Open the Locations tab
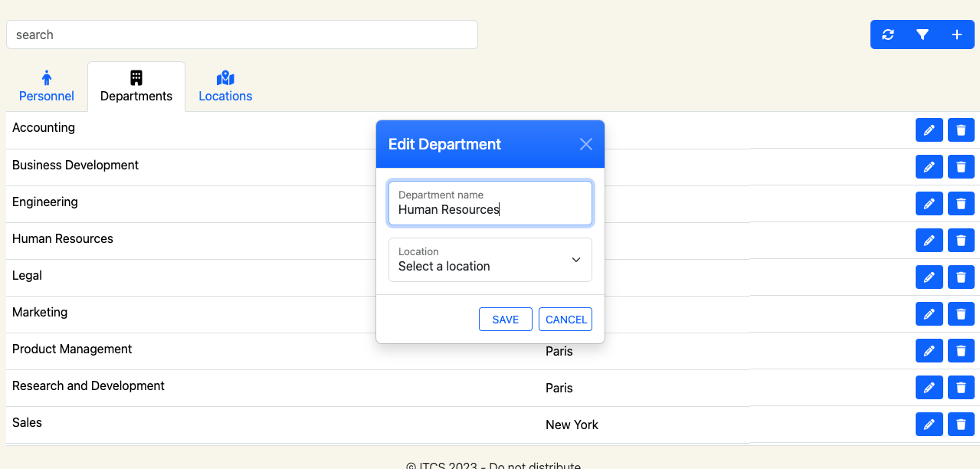 pyautogui.click(x=225, y=87)
